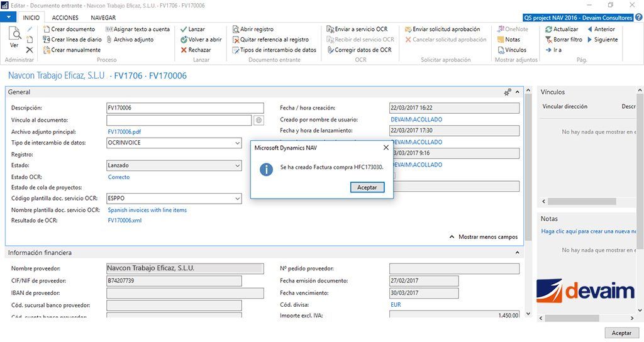This screenshot has width=644, height=342.
Task: Click Abrir registro in the ribbon
Action: pos(253,29)
